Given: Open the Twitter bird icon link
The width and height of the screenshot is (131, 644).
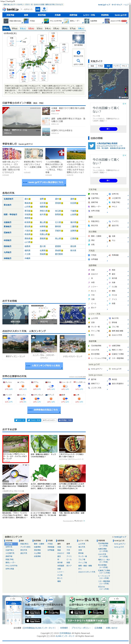Looking at the screenshot, I should (x=91, y=146).
